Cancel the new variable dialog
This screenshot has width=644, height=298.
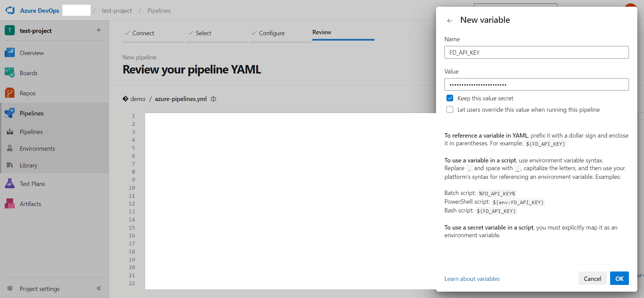592,279
